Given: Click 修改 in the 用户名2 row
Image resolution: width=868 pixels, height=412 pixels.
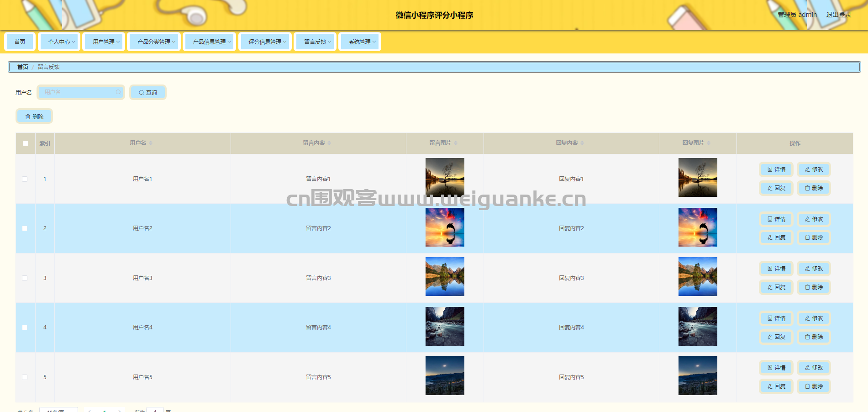Looking at the screenshot, I should pos(814,219).
